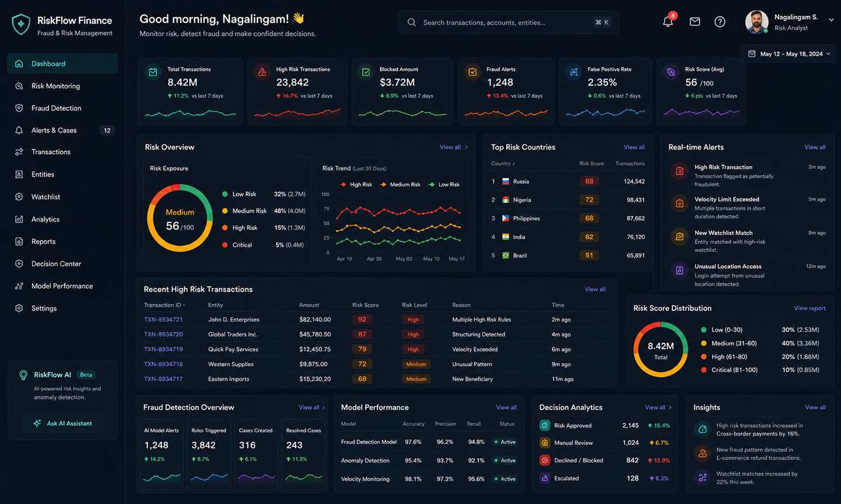
Task: Open the mail envelope icon
Action: 695,22
